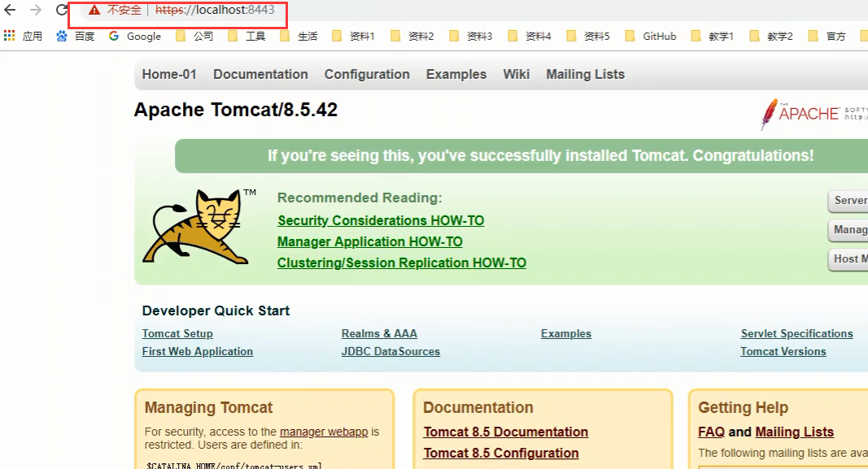
Task: Open the Wiki navigation item
Action: tap(517, 74)
